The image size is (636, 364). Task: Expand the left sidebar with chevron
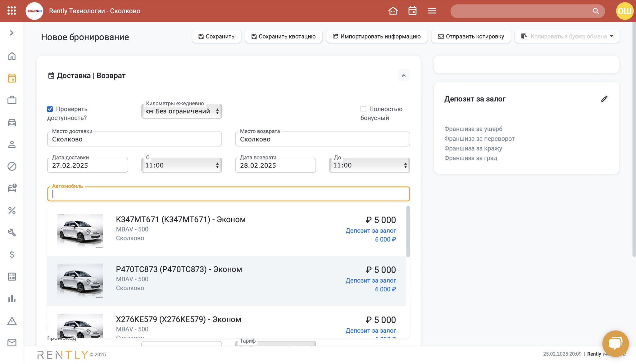(12, 33)
